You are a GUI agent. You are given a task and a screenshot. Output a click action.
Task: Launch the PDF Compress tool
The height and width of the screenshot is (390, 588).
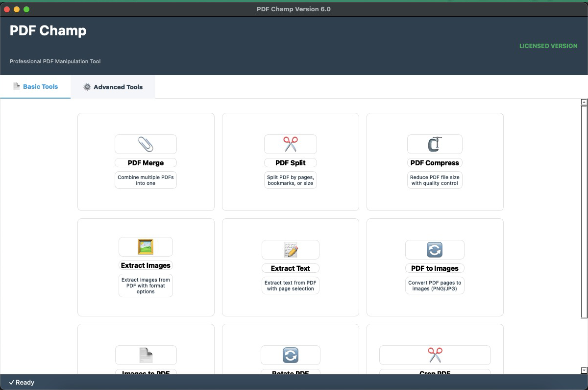[x=435, y=162]
